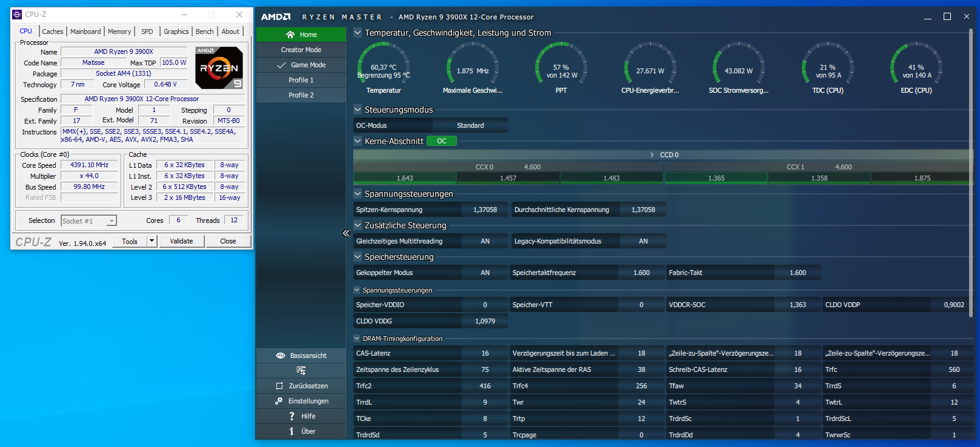Click Speichertaktfrequenz value 1.600
This screenshot has width=980, height=447.
coord(642,273)
